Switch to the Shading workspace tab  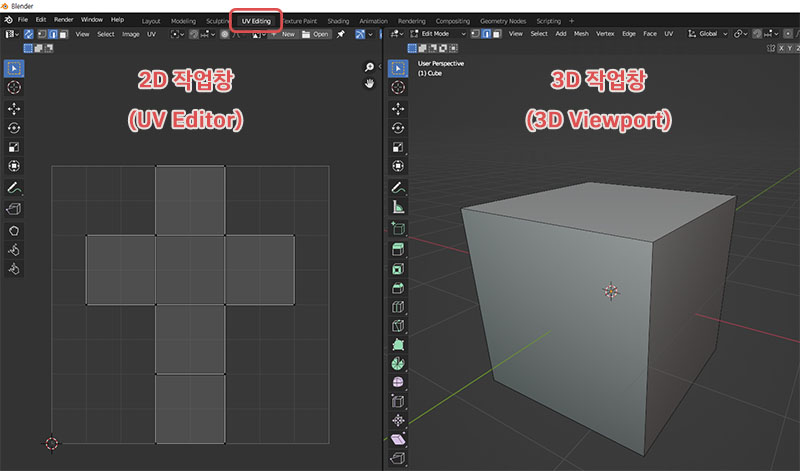tap(338, 21)
